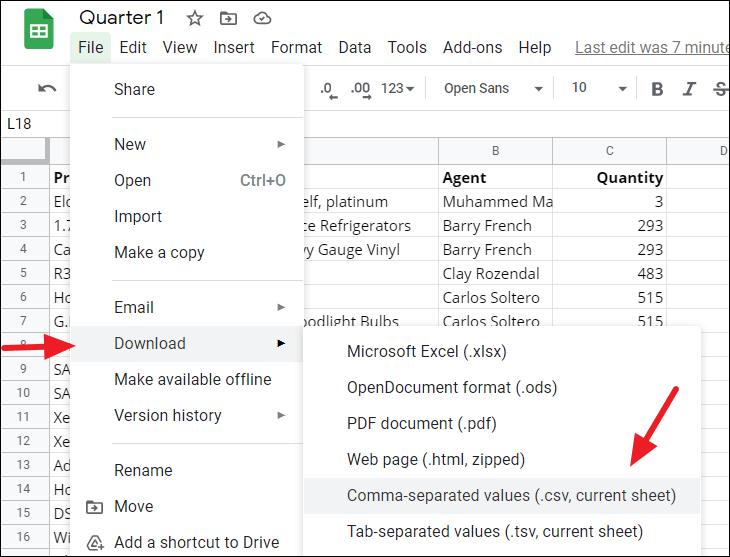Click the Muhammed Ma cell

pos(495,201)
